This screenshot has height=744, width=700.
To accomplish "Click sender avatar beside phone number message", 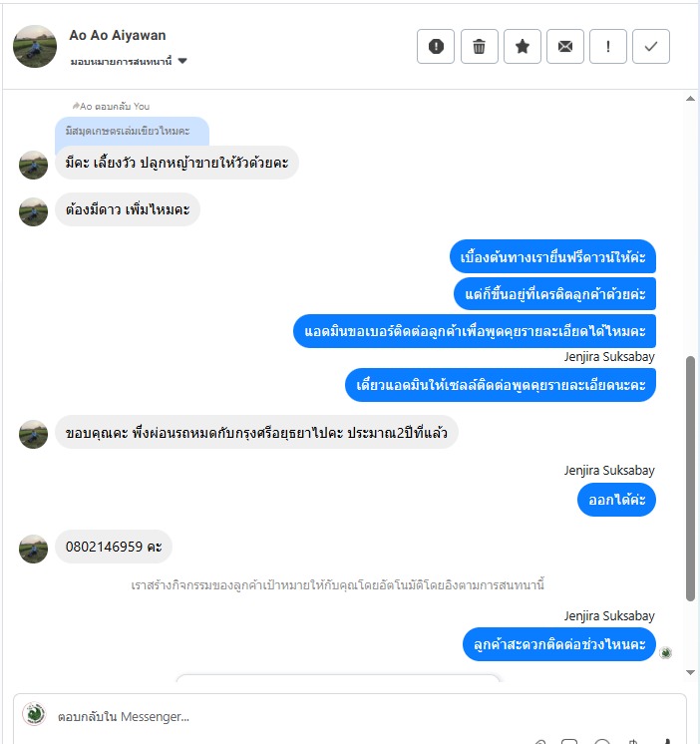I will (33, 549).
